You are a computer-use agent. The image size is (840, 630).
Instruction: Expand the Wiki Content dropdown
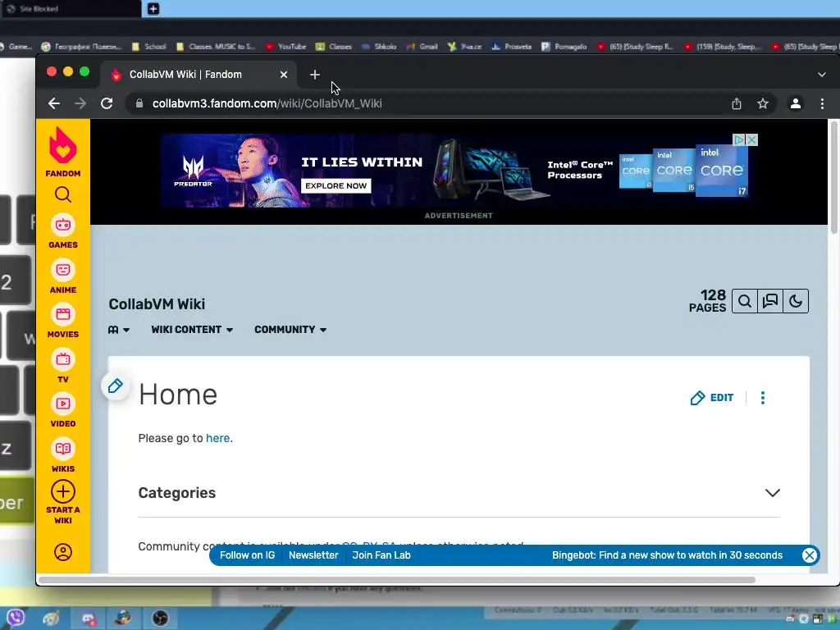[192, 330]
